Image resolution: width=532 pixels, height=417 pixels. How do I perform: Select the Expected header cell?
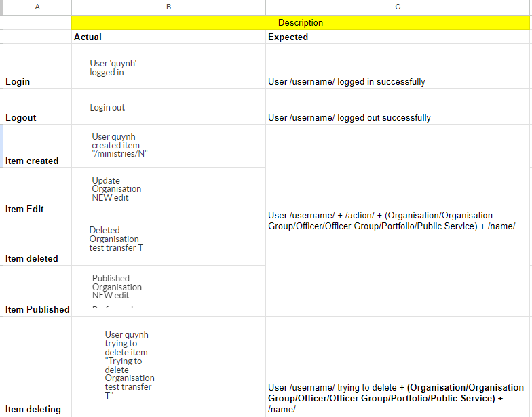tap(398, 37)
